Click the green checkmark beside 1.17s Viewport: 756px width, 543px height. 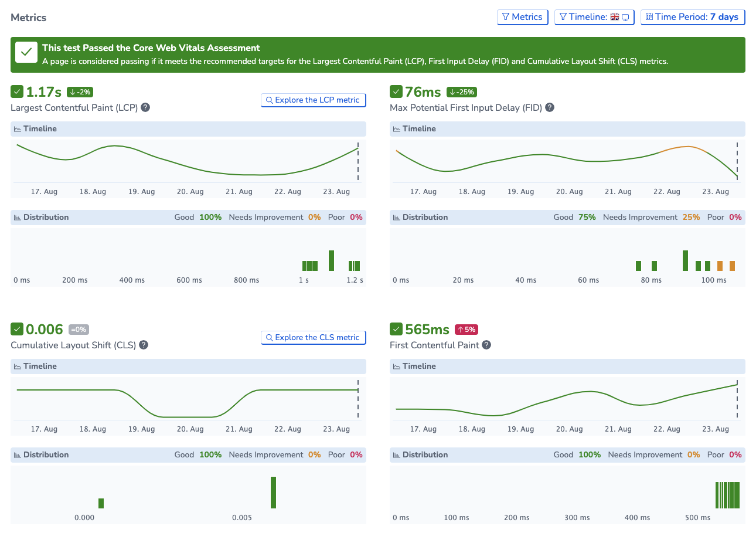(x=17, y=91)
